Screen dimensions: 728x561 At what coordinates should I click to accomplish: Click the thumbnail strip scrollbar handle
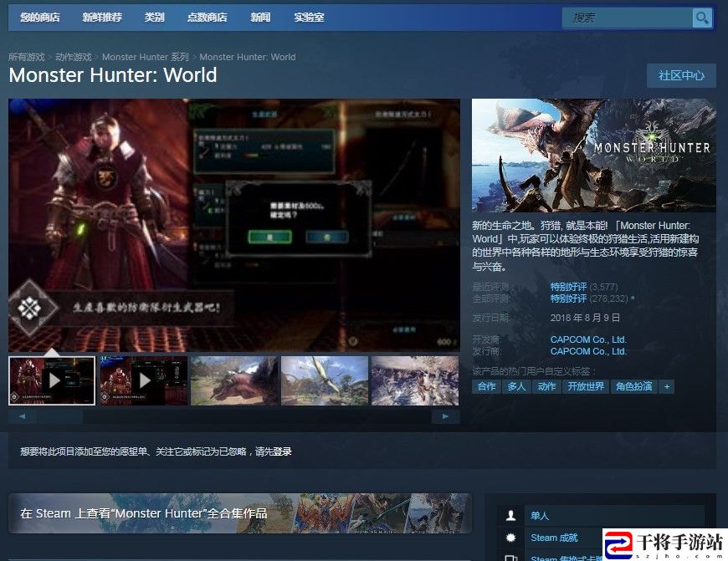pos(60,416)
